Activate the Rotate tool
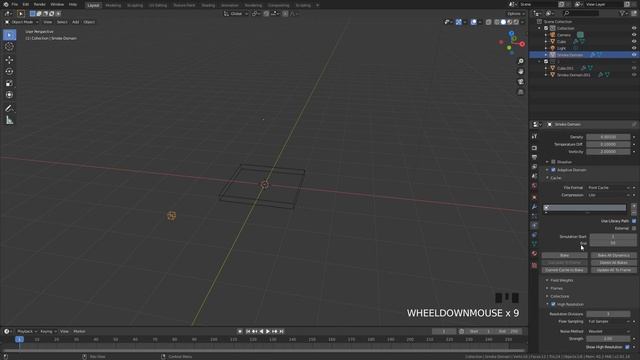The width and height of the screenshot is (640, 360). pos(9,71)
